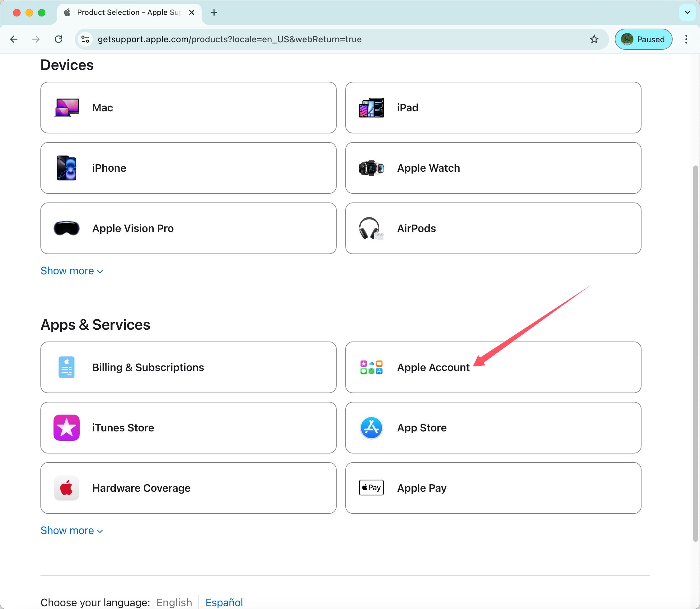Click the Apple Account label text
The image size is (700, 609).
point(433,367)
